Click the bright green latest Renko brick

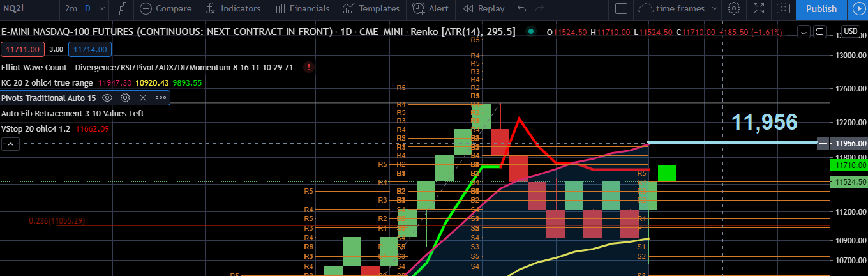click(x=667, y=173)
